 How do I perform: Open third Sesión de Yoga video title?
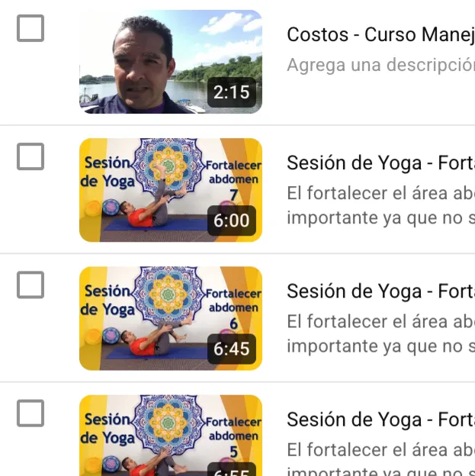point(381,291)
